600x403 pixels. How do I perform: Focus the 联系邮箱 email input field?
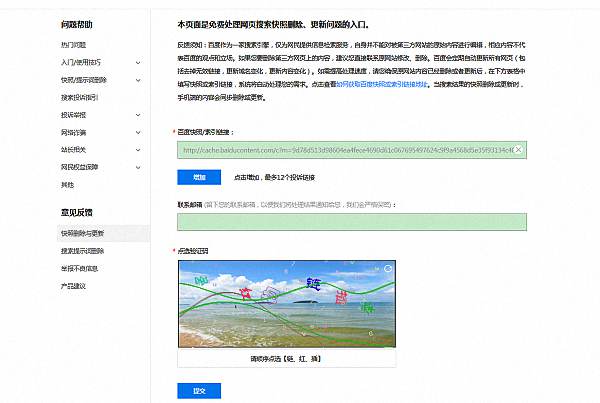[x=351, y=221]
